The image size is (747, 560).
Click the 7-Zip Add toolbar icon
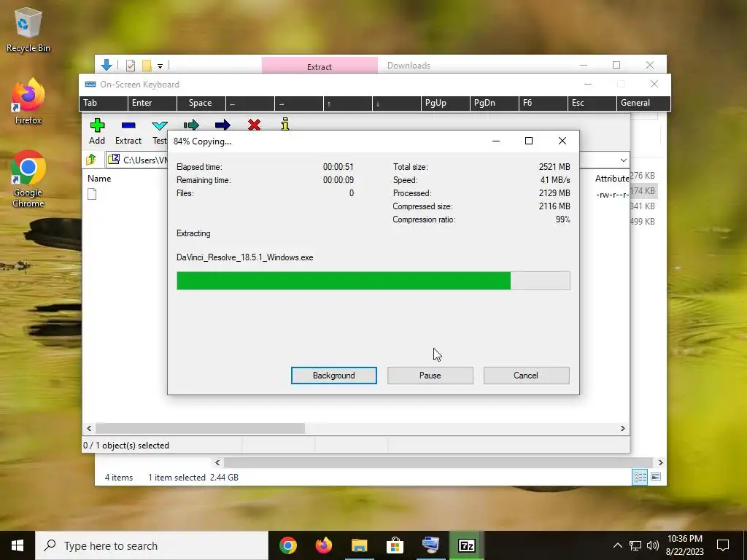[x=97, y=125]
